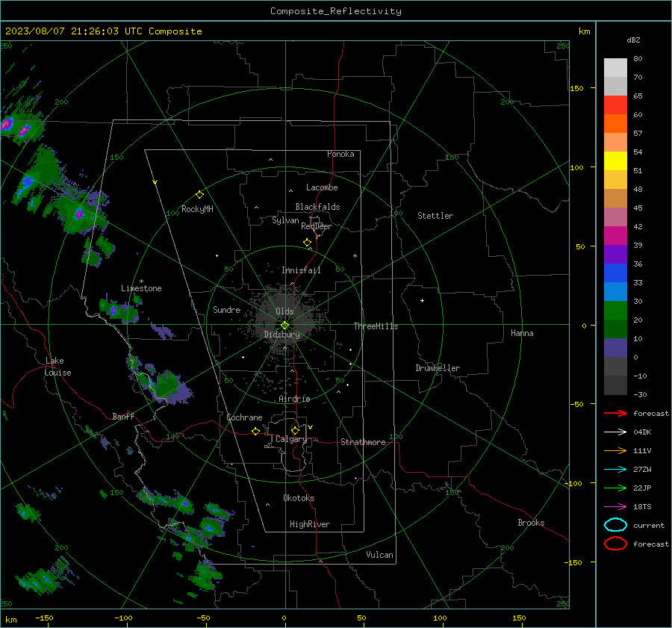
Task: Click the Airdrie city label
Action: [294, 399]
